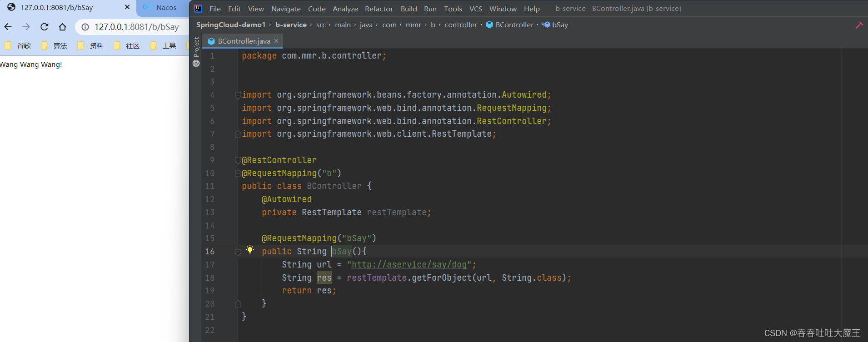Go back in the browser
The width and height of the screenshot is (868, 342).
[8, 27]
